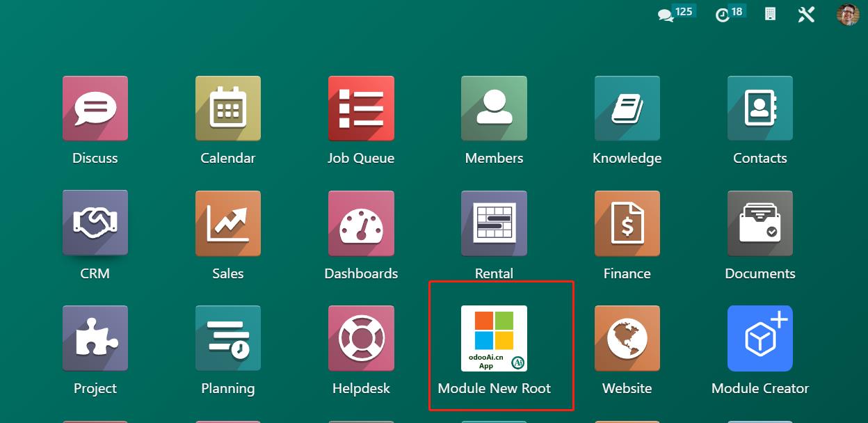Open the user avatar menu

coord(848,15)
